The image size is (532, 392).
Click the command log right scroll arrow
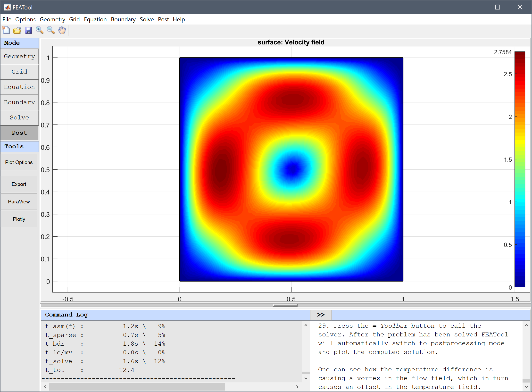[298, 387]
